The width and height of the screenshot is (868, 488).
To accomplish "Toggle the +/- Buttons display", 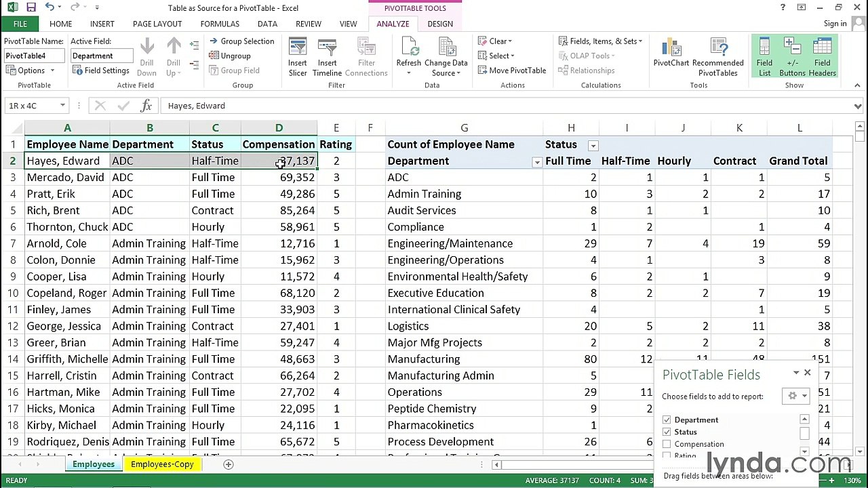I will click(x=792, y=58).
